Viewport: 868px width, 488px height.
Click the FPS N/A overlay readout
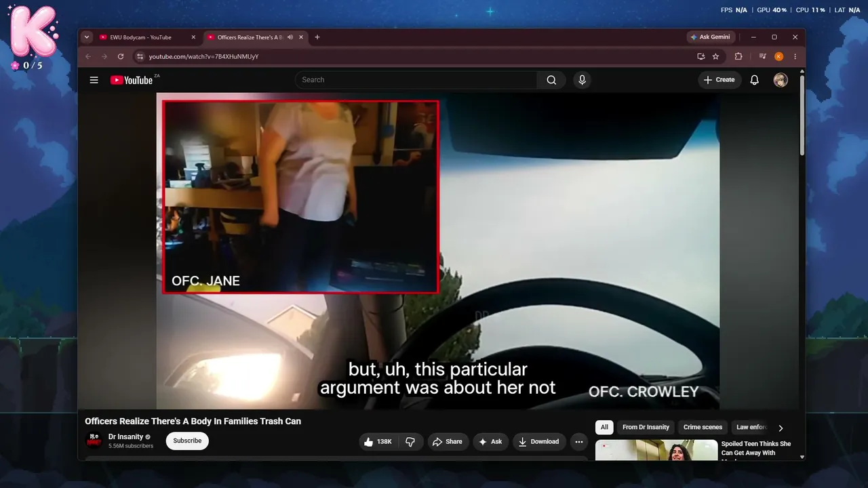click(734, 10)
